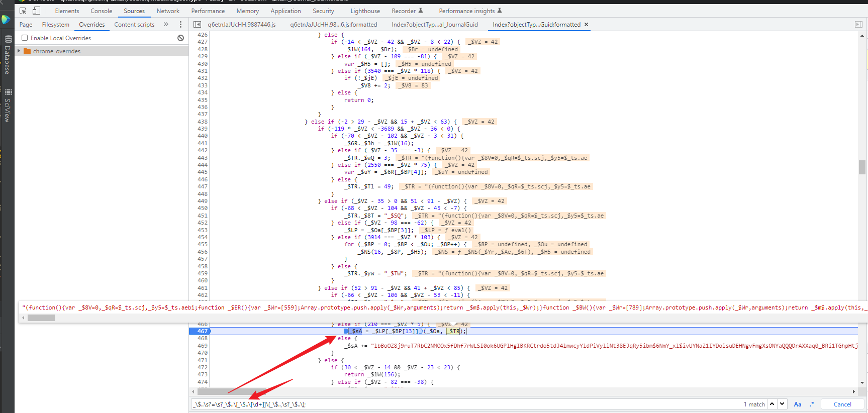868x413 pixels.
Task: Cancel the search bar
Action: pyautogui.click(x=842, y=404)
